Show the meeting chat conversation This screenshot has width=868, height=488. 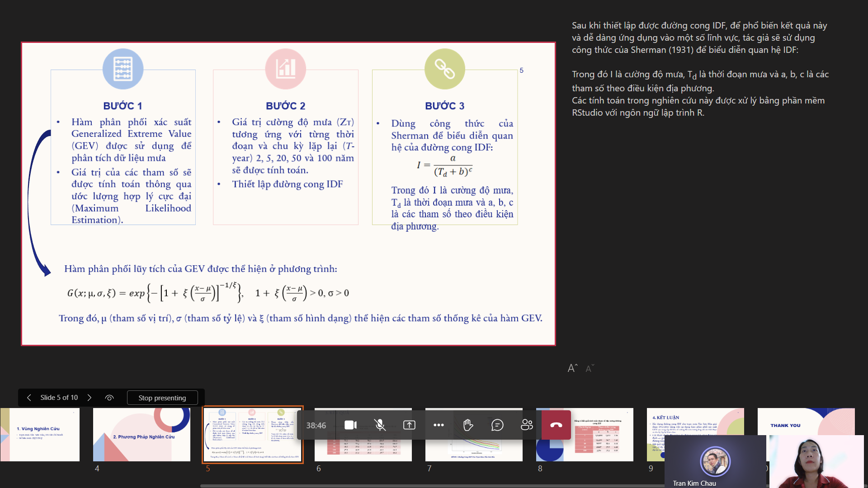coord(497,425)
